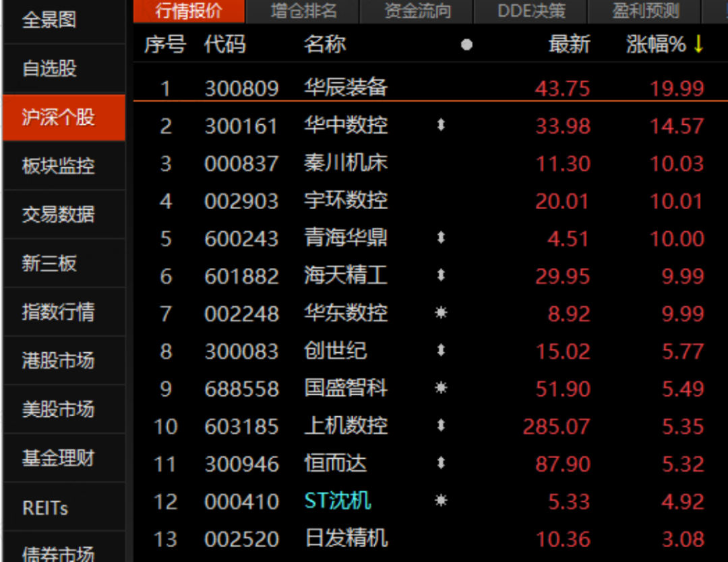Click the marker icon on 华中数控 row

coord(441,125)
